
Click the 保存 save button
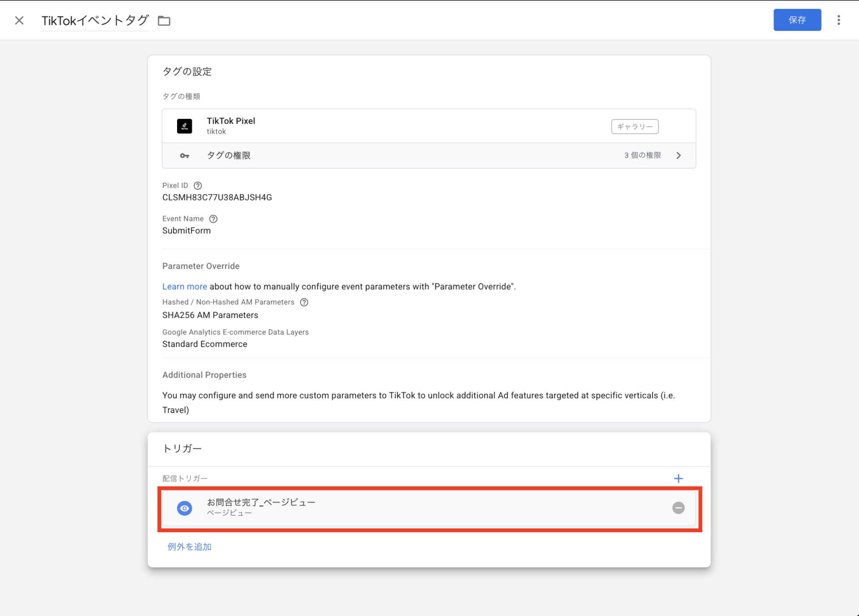click(x=797, y=20)
